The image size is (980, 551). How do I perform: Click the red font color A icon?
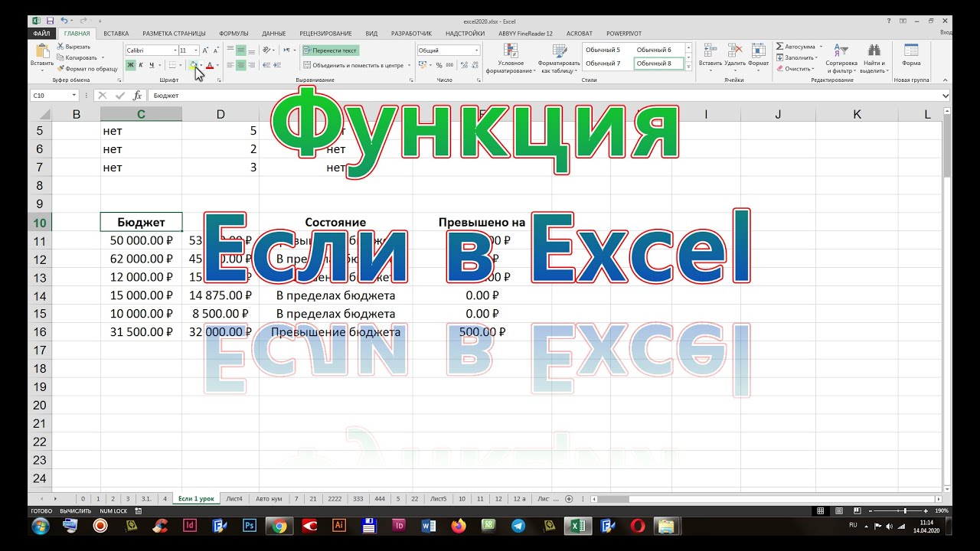tap(209, 65)
